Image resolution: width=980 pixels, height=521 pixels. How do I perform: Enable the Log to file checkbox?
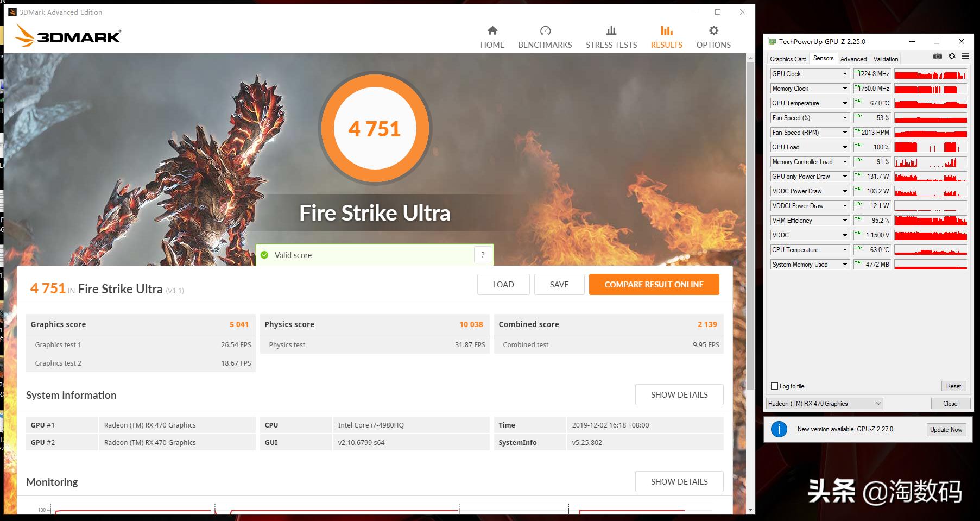coord(775,386)
